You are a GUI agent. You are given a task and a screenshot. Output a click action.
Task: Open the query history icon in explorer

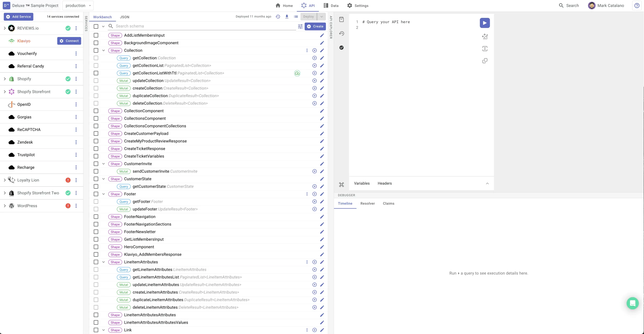click(x=341, y=34)
